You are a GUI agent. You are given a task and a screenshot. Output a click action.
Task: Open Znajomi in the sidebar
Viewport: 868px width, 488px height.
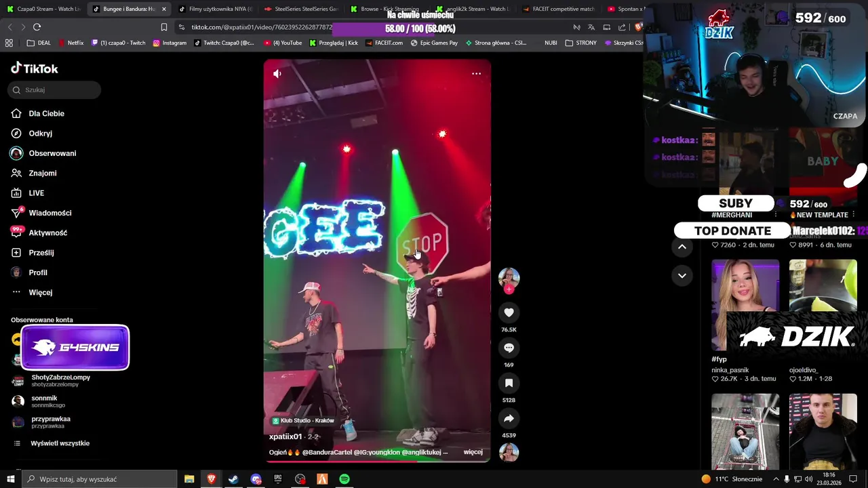[42, 174]
